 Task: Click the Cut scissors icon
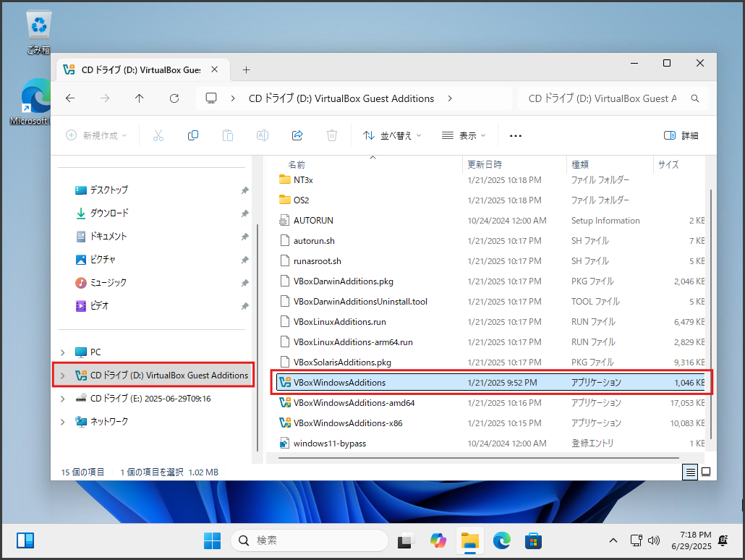[158, 135]
